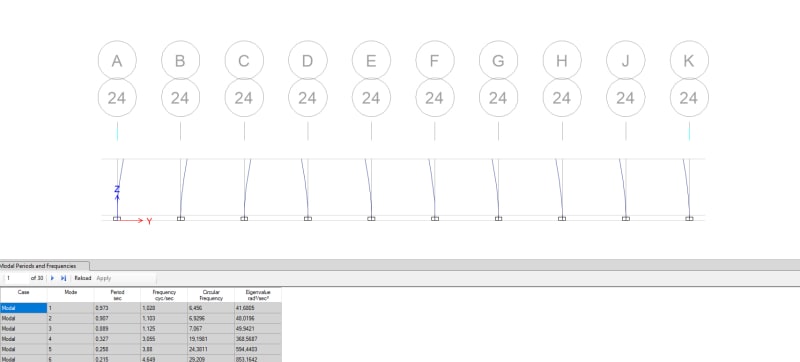Viewport: 800px width, 362px height.
Task: Click the 24 bubble under grid A
Action: 117,97
